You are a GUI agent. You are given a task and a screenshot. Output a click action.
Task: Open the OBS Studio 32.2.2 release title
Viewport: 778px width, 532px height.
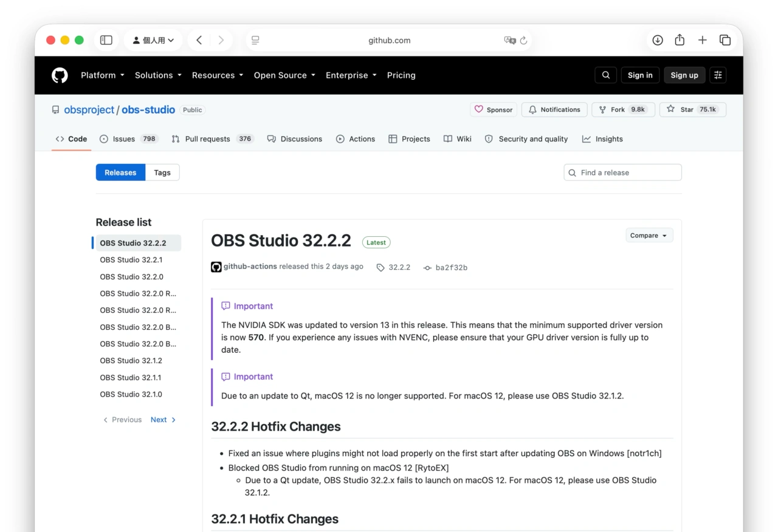(281, 240)
